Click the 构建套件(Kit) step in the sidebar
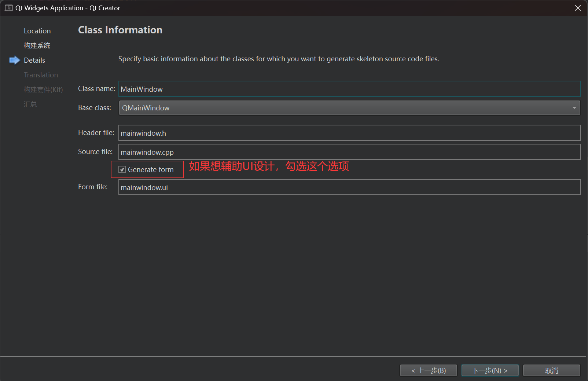Image resolution: width=588 pixels, height=381 pixels. tap(43, 89)
